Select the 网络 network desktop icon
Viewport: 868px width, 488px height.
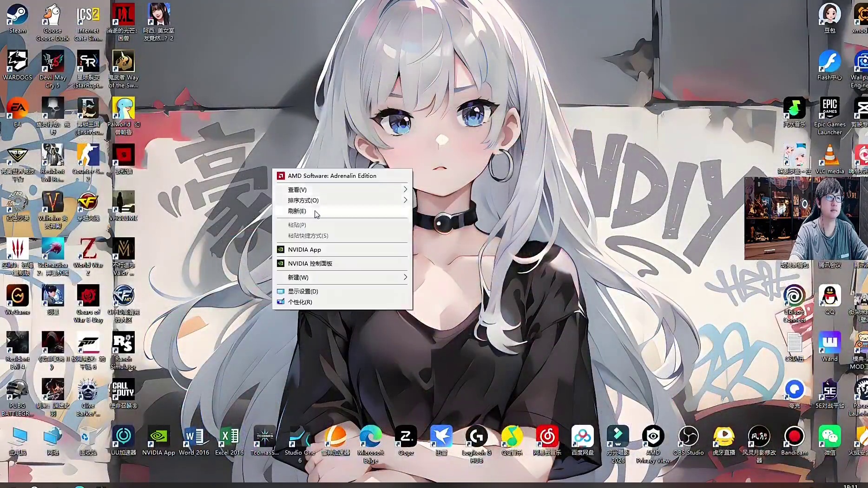pos(53,440)
